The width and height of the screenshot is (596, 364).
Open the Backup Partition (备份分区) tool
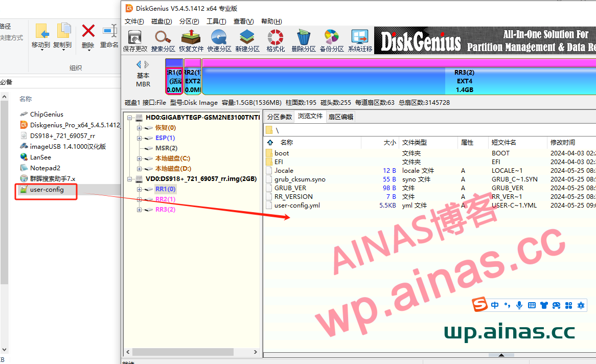[x=331, y=41]
